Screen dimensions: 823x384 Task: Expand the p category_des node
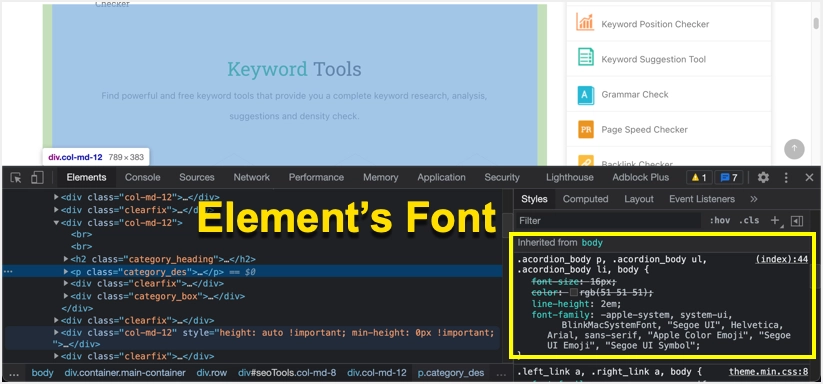click(x=66, y=272)
